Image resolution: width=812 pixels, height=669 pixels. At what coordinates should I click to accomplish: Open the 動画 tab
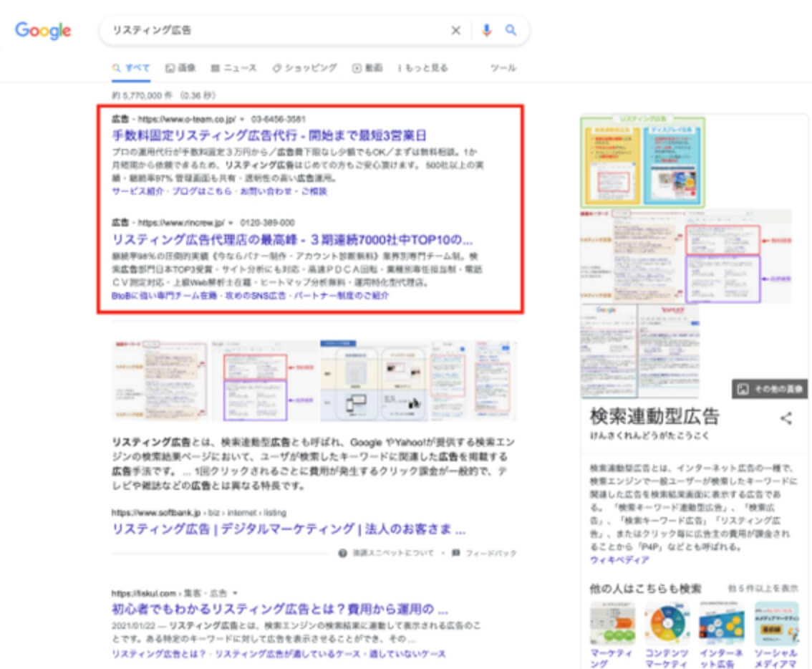367,68
